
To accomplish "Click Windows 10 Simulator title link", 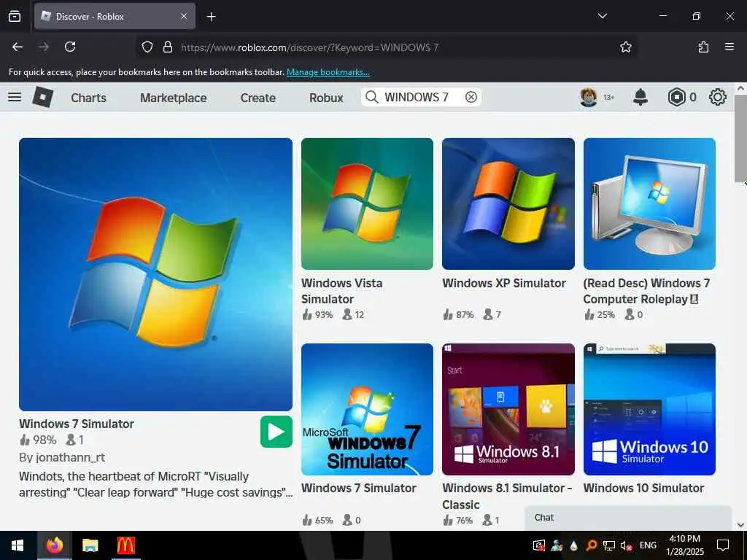I will click(643, 488).
